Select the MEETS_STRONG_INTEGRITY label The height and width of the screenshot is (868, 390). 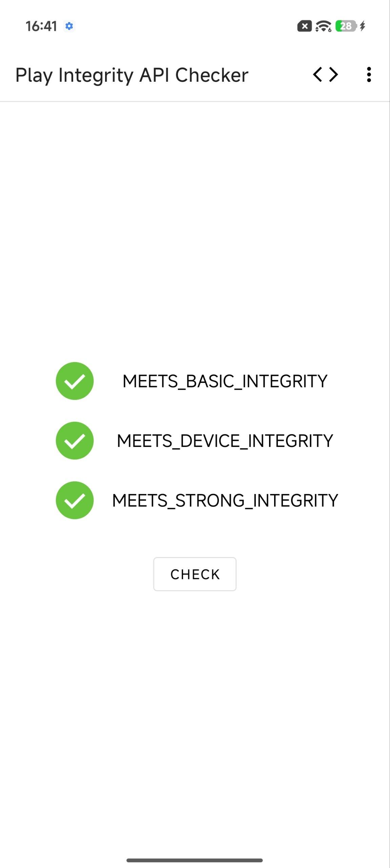[x=225, y=500]
